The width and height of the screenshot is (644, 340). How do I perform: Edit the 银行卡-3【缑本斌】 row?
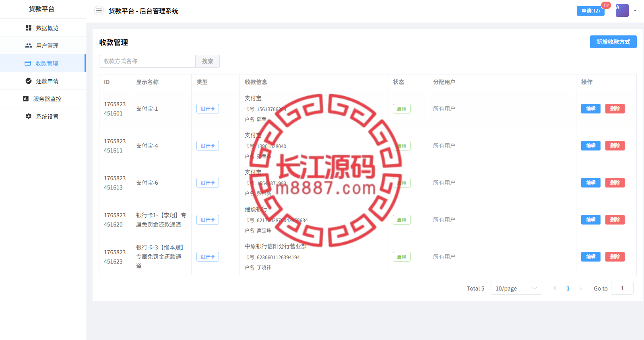591,257
